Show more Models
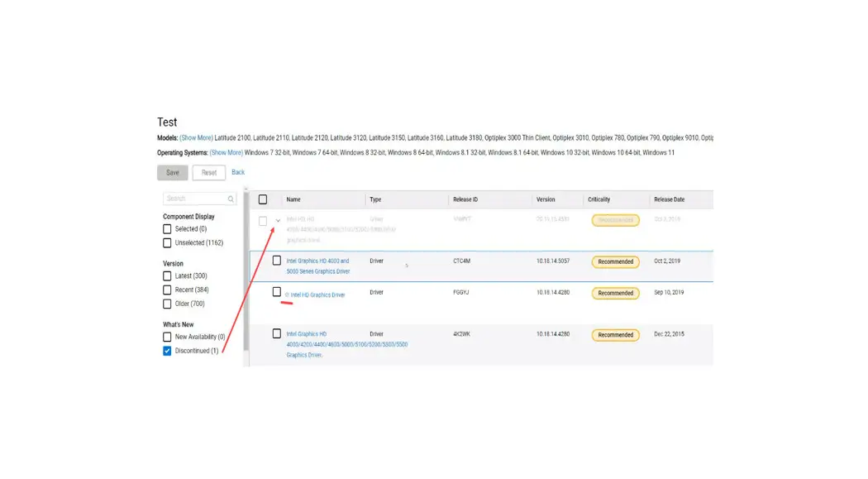Image resolution: width=868 pixels, height=479 pixels. coord(196,137)
